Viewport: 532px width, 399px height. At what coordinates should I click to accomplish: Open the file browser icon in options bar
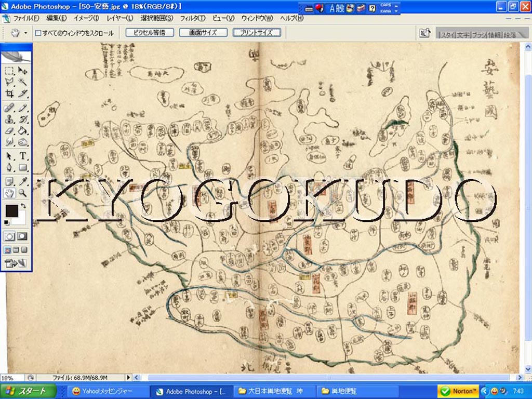(424, 33)
